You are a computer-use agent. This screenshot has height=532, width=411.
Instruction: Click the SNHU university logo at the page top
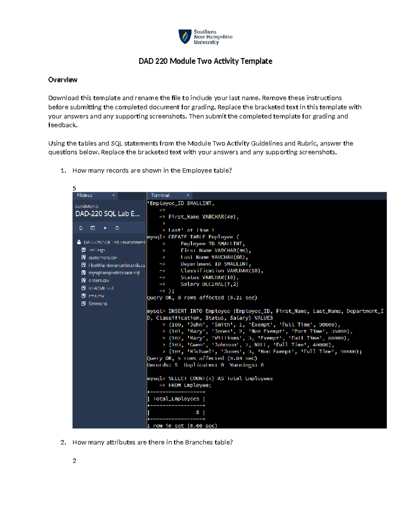coord(205,36)
